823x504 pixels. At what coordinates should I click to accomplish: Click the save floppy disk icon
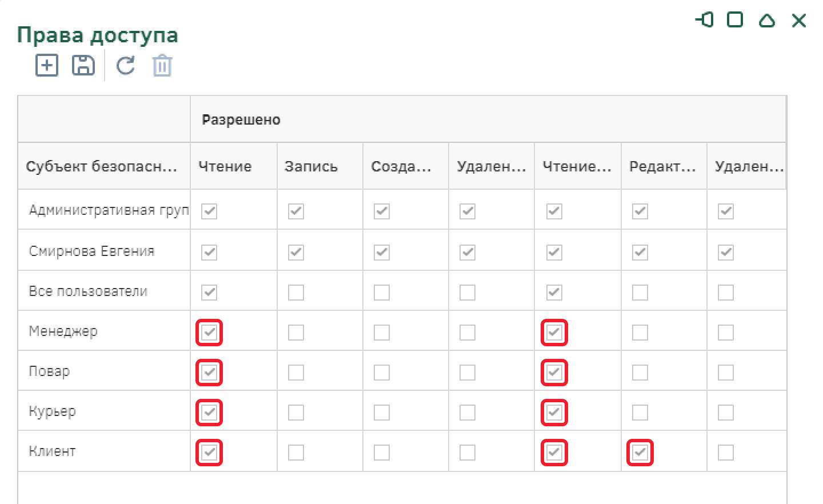(x=83, y=65)
